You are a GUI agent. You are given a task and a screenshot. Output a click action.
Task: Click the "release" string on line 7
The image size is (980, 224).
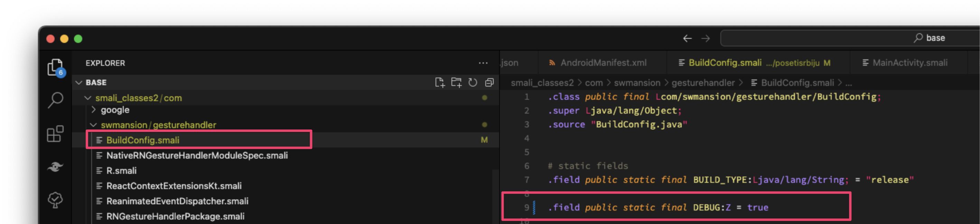(x=889, y=179)
